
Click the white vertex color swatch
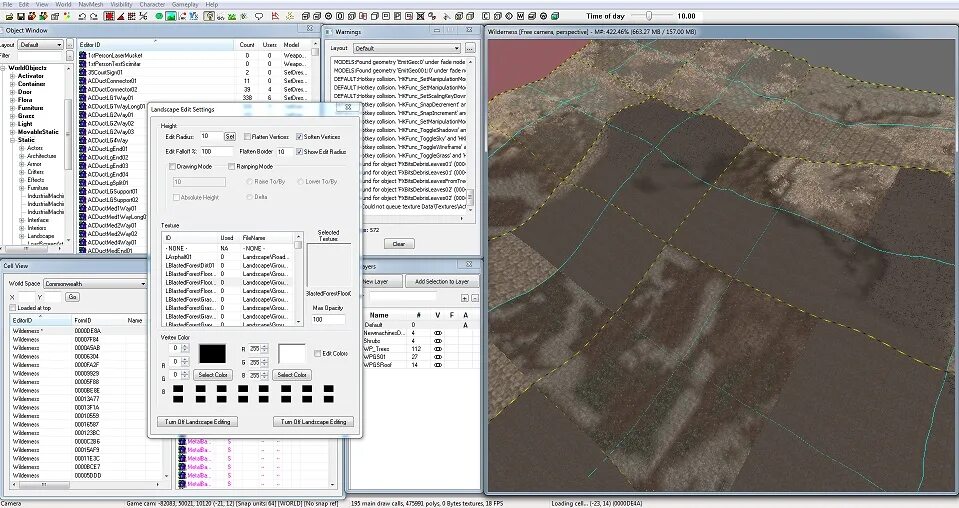click(292, 353)
